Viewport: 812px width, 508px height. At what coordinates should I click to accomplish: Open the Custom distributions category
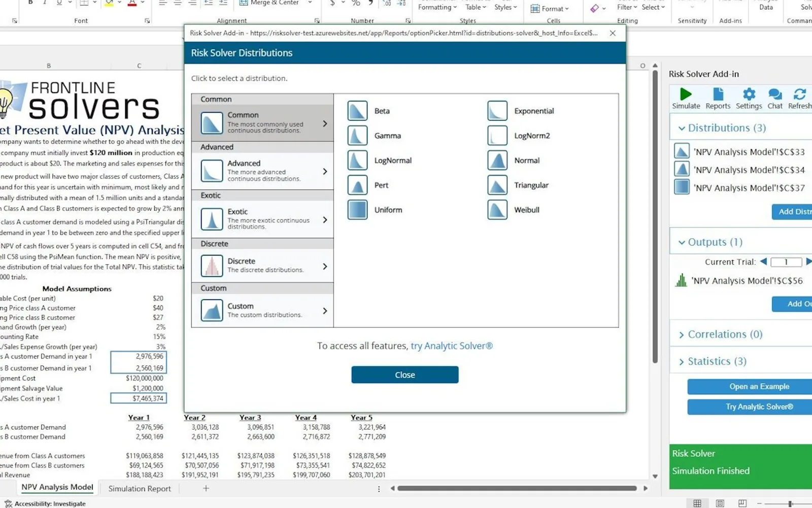pos(262,310)
